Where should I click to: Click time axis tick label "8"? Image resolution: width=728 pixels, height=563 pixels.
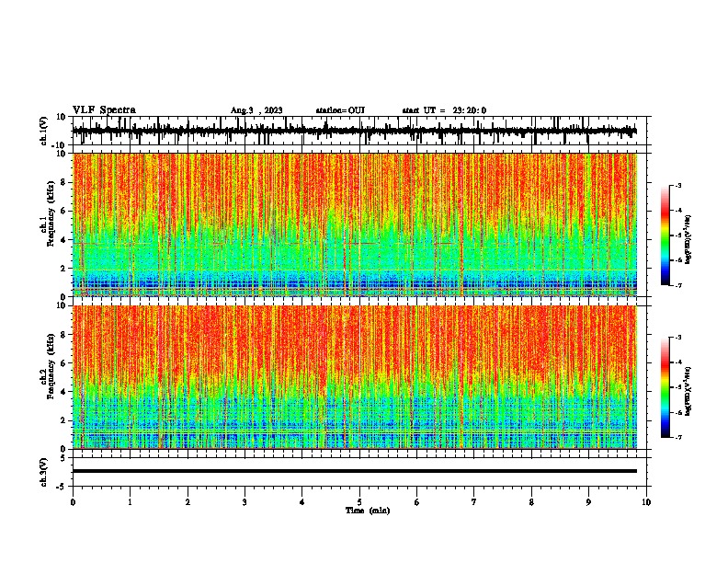pos(531,502)
